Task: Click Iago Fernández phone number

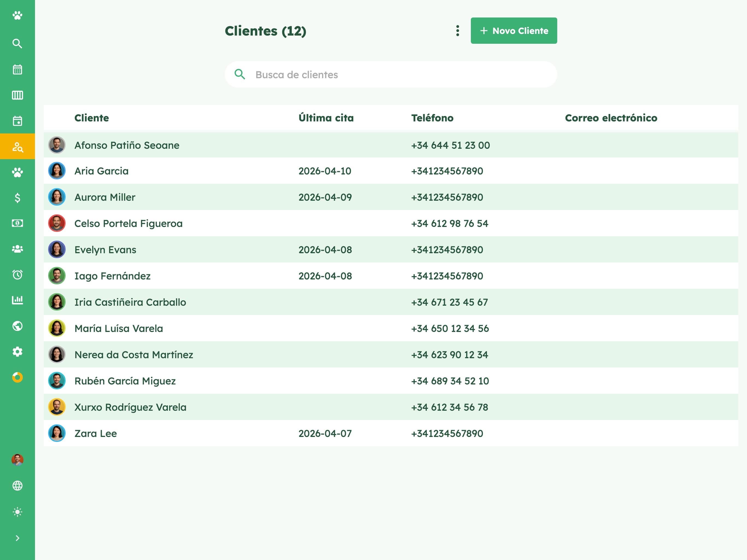Action: pos(447,276)
